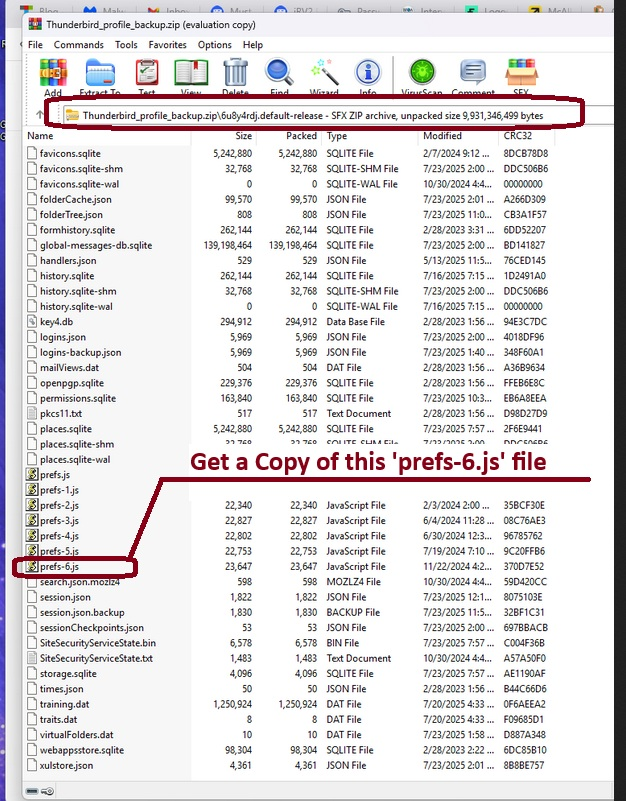The width and height of the screenshot is (626, 801).
Task: Select storage.sqlite file
Action: tap(68, 674)
